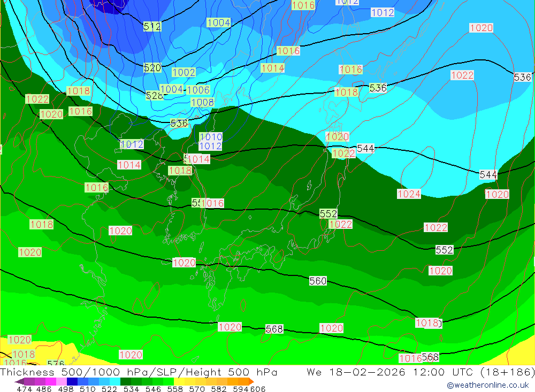Screen dimensions: 535x392
Task: Click the 582 legend scale value
Action: 219,389
